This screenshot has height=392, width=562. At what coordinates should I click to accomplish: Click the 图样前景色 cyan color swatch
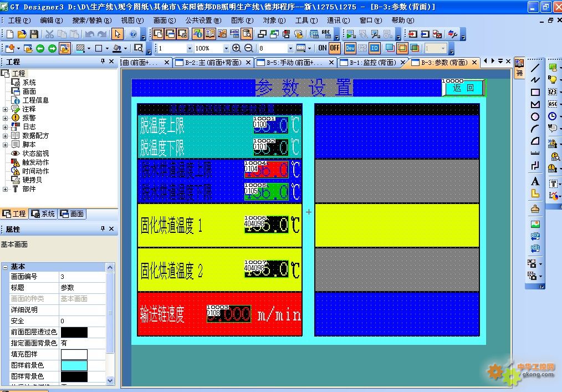pyautogui.click(x=74, y=365)
